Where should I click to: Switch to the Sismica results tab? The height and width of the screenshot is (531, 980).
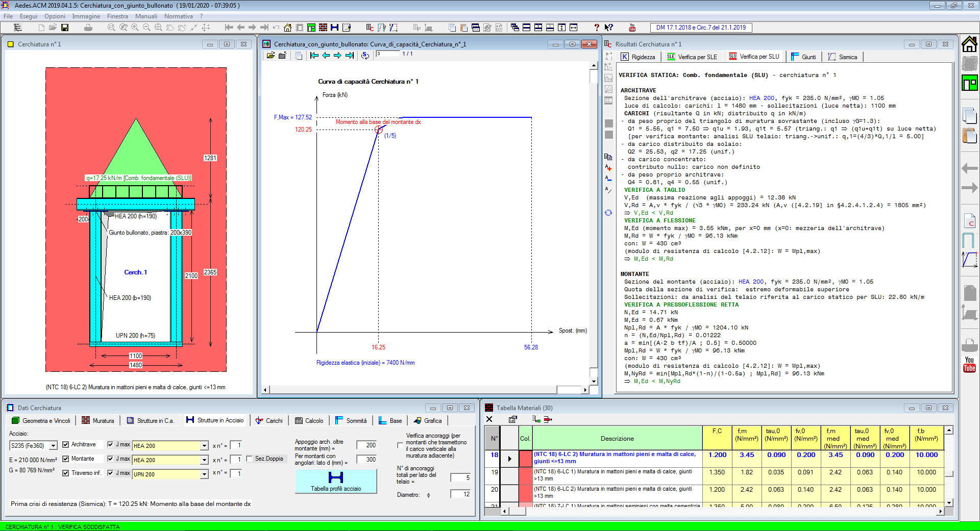coord(843,57)
